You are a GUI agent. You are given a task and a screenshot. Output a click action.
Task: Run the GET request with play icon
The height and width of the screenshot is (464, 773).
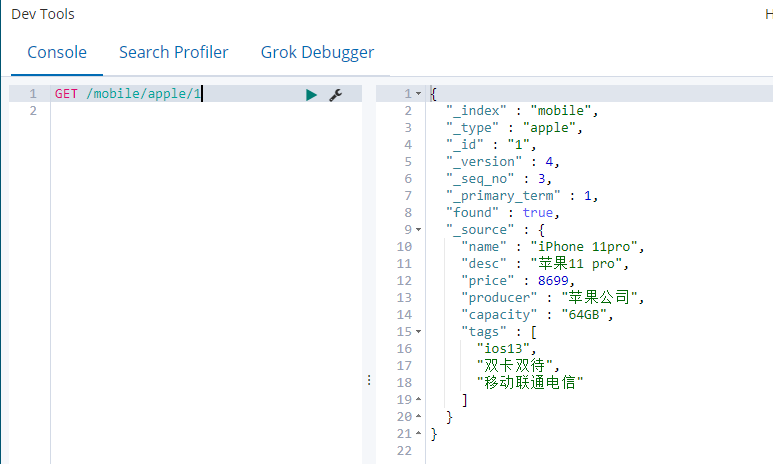pyautogui.click(x=311, y=95)
